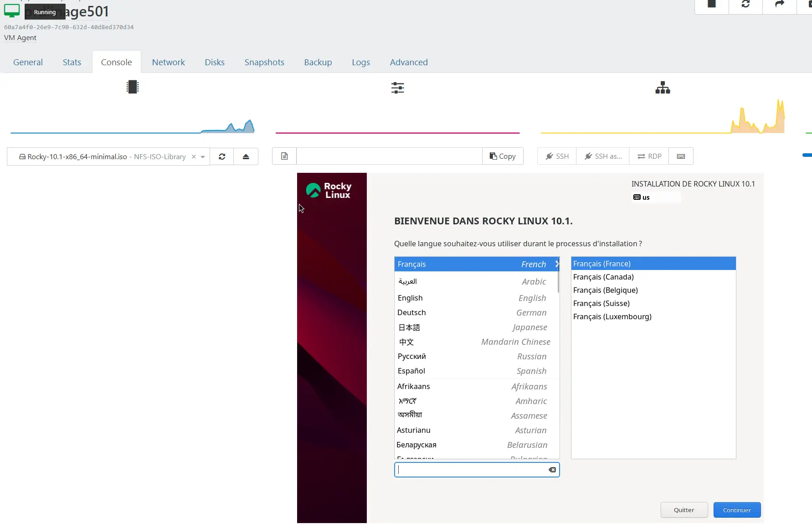The width and height of the screenshot is (812, 524).
Task: Pick Русский (Russian) from the list
Action: point(476,356)
